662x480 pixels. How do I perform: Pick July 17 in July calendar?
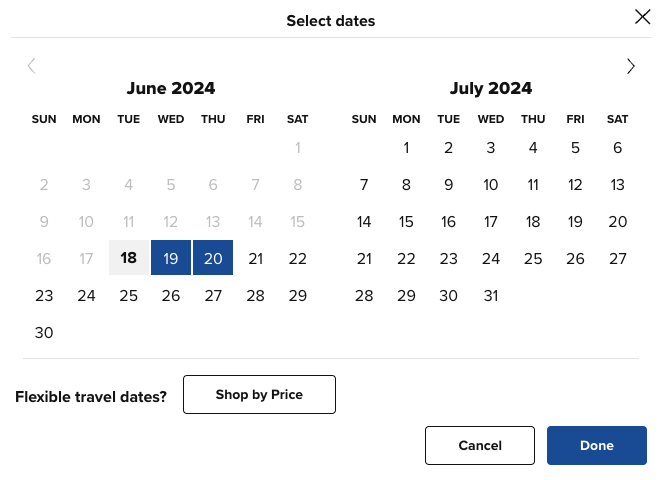[490, 222]
